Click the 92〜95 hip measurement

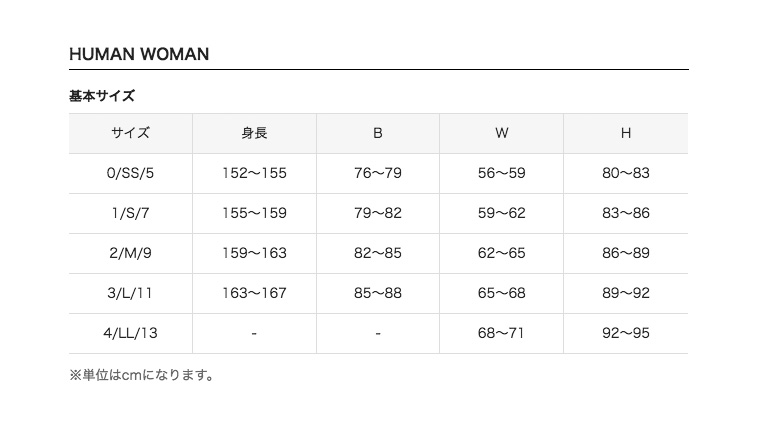pyautogui.click(x=626, y=333)
